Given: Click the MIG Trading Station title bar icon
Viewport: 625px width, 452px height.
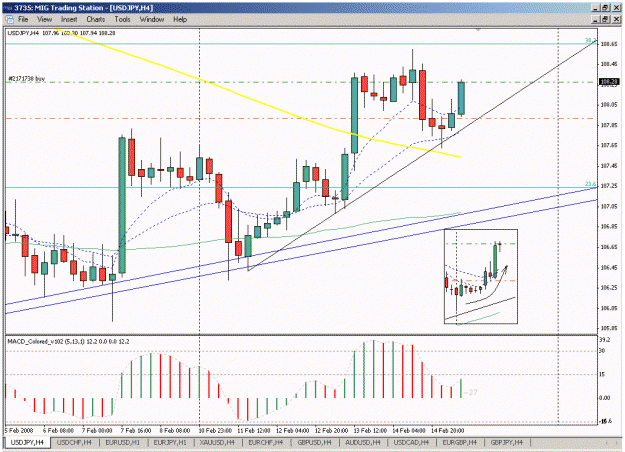Looking at the screenshot, I should 8,8.
